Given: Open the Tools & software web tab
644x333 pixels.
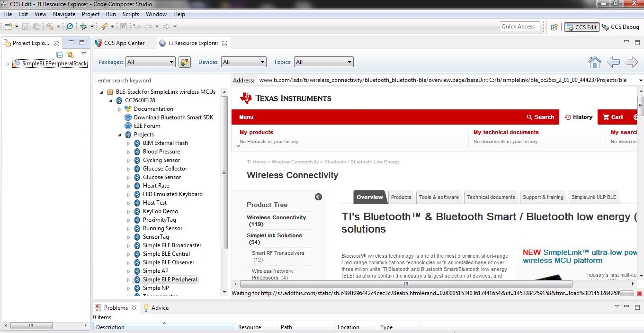Looking at the screenshot, I should [x=438, y=197].
